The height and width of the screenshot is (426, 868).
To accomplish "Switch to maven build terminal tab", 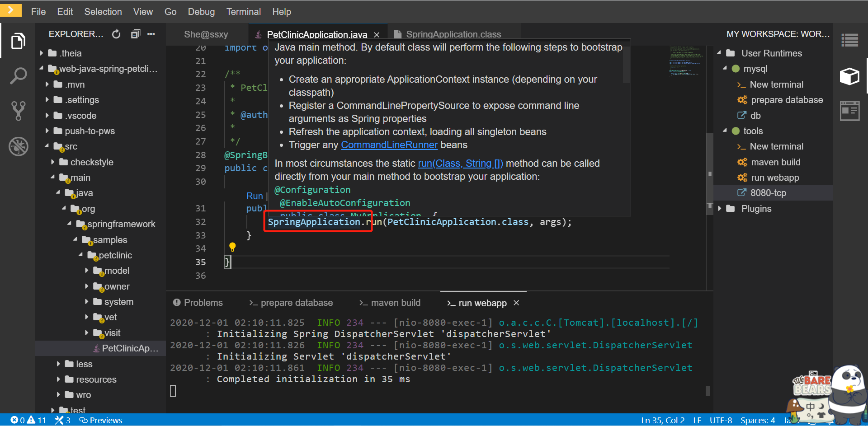I will 390,303.
